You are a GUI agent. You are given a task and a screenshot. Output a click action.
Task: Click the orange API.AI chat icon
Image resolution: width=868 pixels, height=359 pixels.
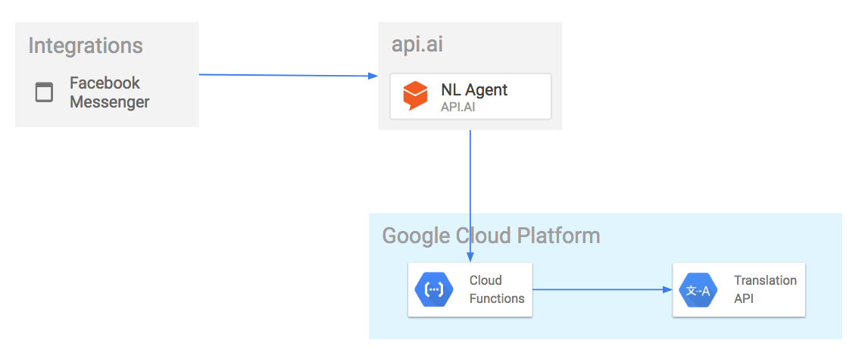coord(415,95)
